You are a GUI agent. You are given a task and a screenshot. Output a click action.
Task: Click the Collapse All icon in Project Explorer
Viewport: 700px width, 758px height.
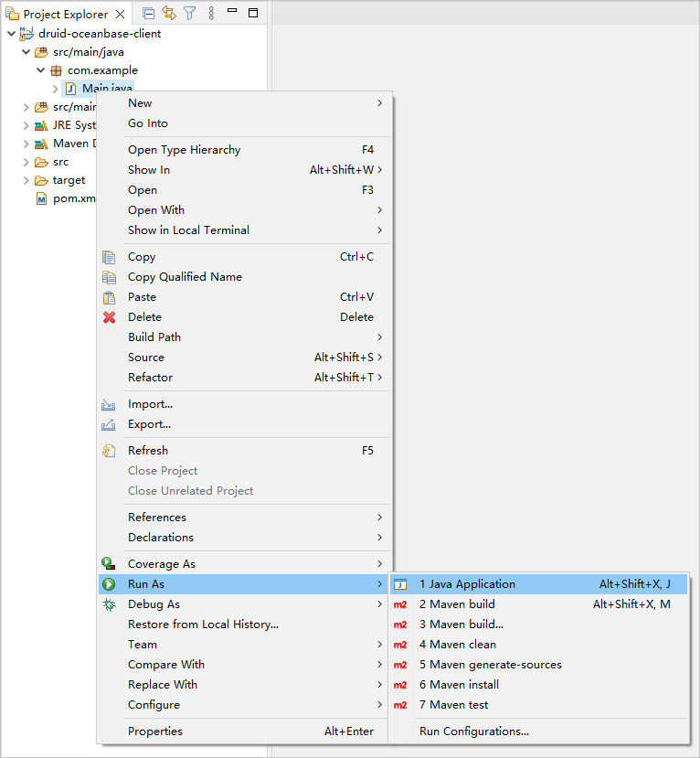149,13
